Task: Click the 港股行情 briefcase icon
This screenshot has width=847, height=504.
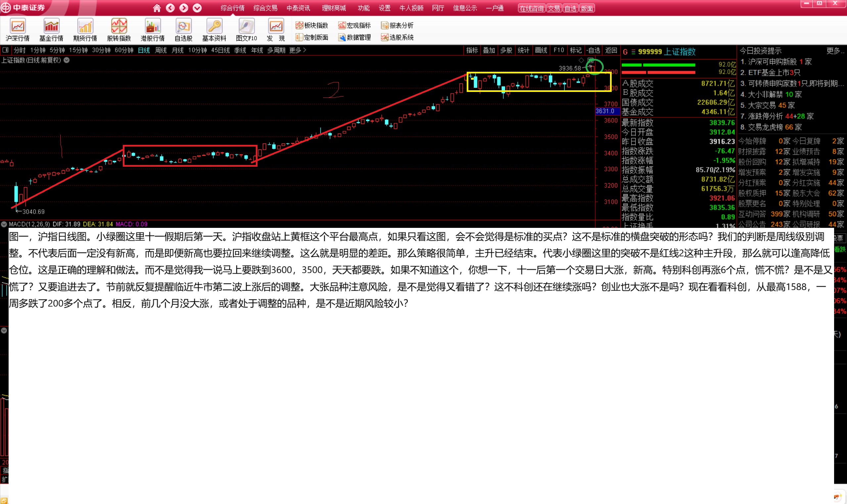Action: (x=153, y=26)
